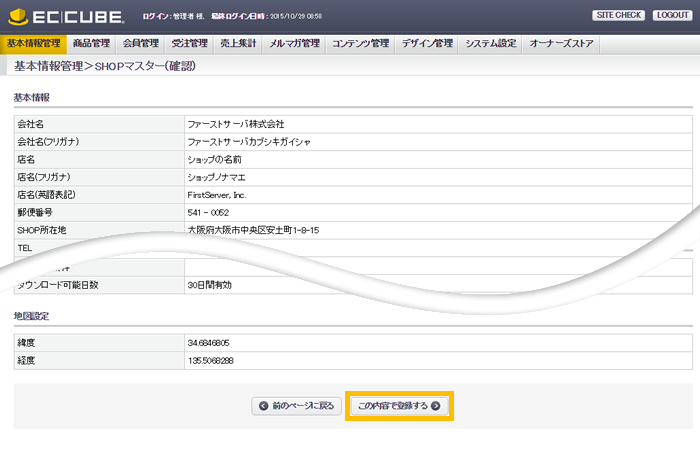Click the EC-CUBE logo
The width and height of the screenshot is (700, 450).
click(66, 16)
